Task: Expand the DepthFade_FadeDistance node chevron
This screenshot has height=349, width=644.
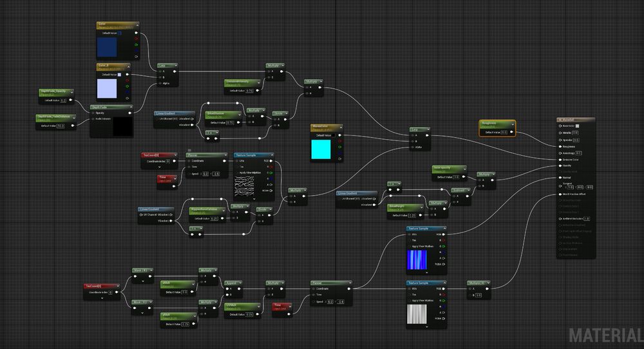Action: 74,118
